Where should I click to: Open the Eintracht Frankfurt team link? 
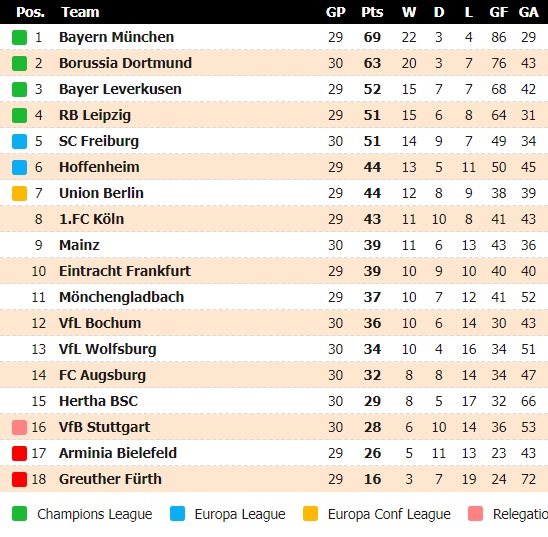125,271
